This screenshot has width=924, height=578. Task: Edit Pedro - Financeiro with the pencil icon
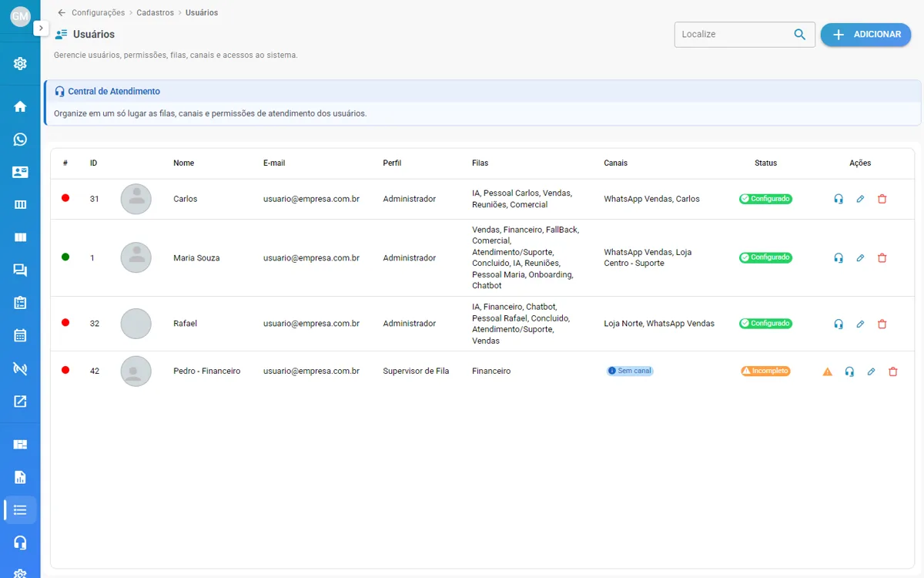coord(871,371)
